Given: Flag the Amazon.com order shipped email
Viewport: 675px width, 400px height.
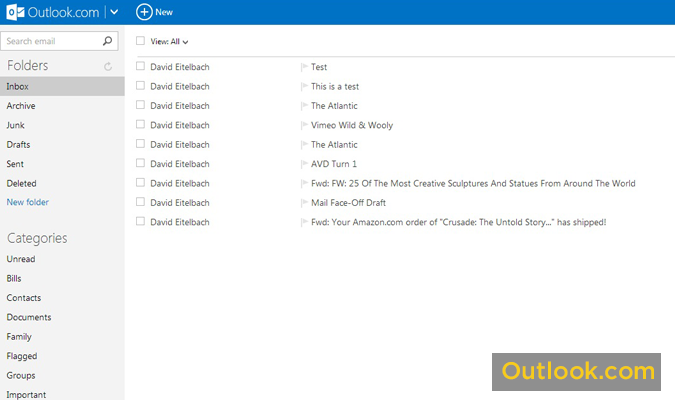Looking at the screenshot, I should [304, 222].
